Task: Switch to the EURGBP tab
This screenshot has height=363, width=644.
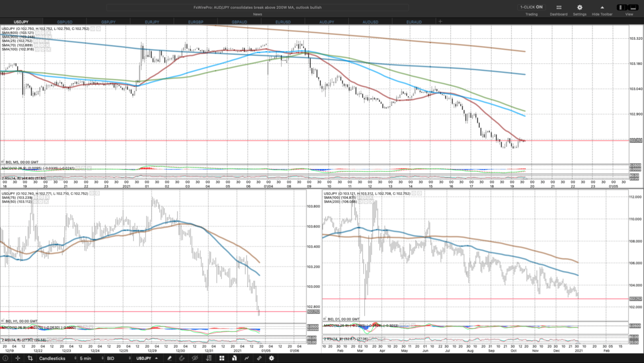Action: (196, 21)
